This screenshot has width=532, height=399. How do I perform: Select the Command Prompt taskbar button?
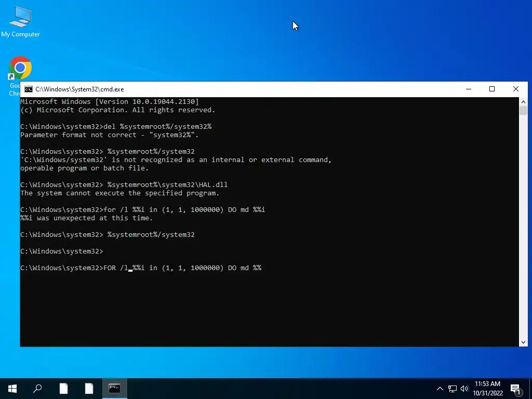click(x=114, y=389)
